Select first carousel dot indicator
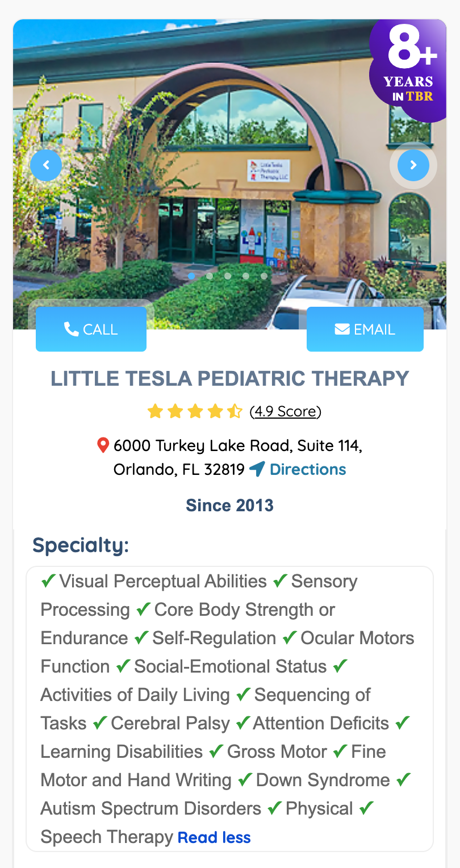The width and height of the screenshot is (460, 868). (x=191, y=276)
